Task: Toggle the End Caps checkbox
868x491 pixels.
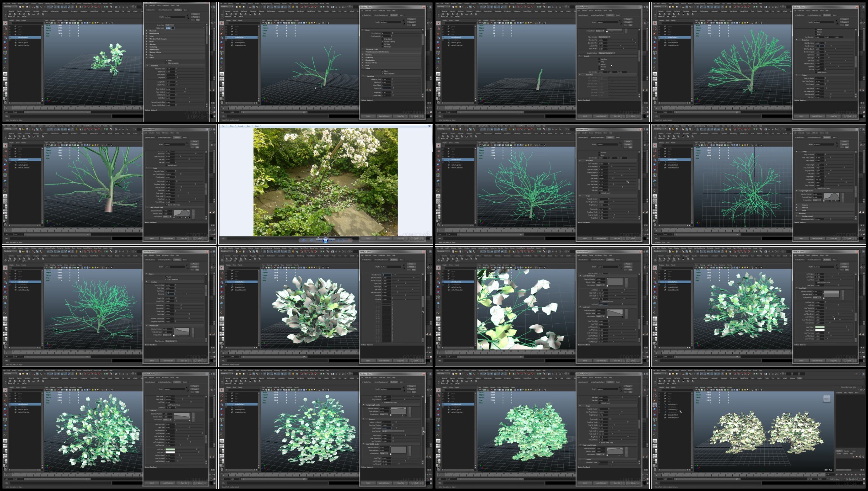Action: [382, 44]
